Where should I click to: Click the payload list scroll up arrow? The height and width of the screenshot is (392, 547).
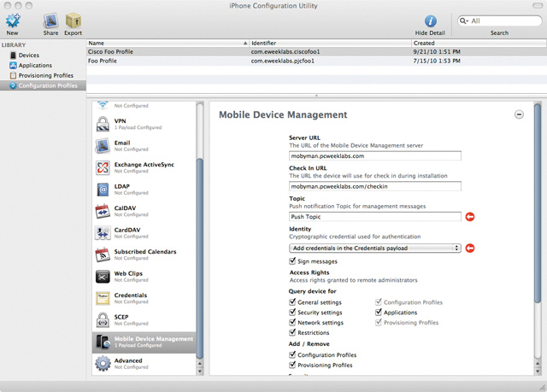point(200,364)
